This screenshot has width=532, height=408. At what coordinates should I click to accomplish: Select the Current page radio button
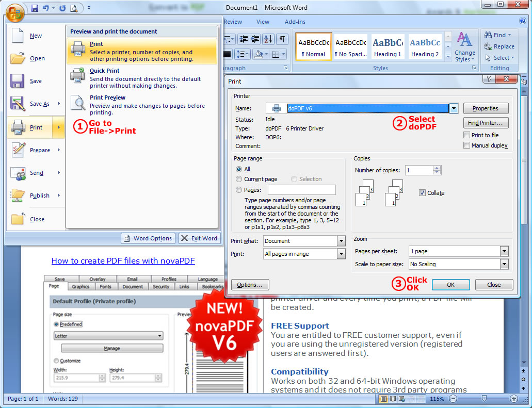(239, 179)
